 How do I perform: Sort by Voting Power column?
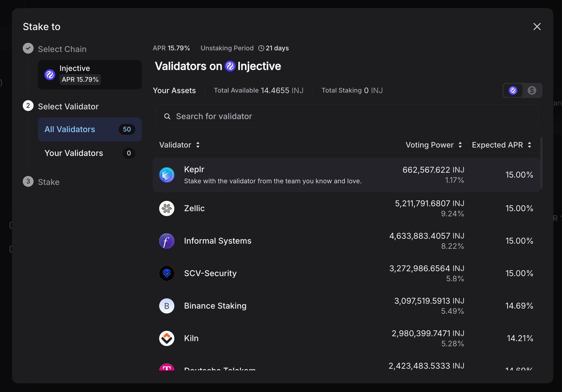(x=434, y=145)
